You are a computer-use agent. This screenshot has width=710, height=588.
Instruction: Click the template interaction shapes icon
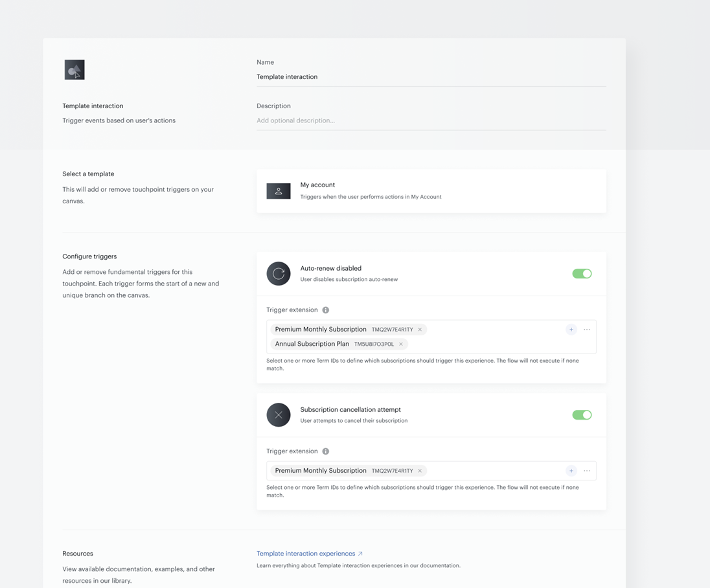click(x=74, y=70)
